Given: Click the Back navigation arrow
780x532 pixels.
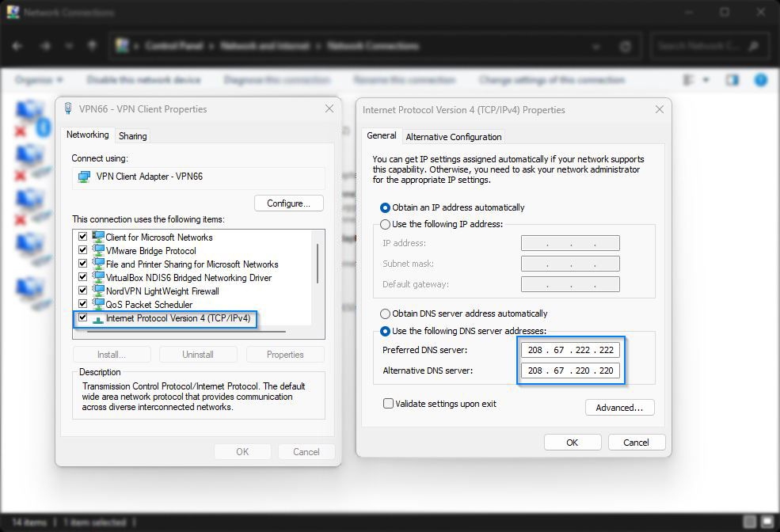Looking at the screenshot, I should point(17,46).
